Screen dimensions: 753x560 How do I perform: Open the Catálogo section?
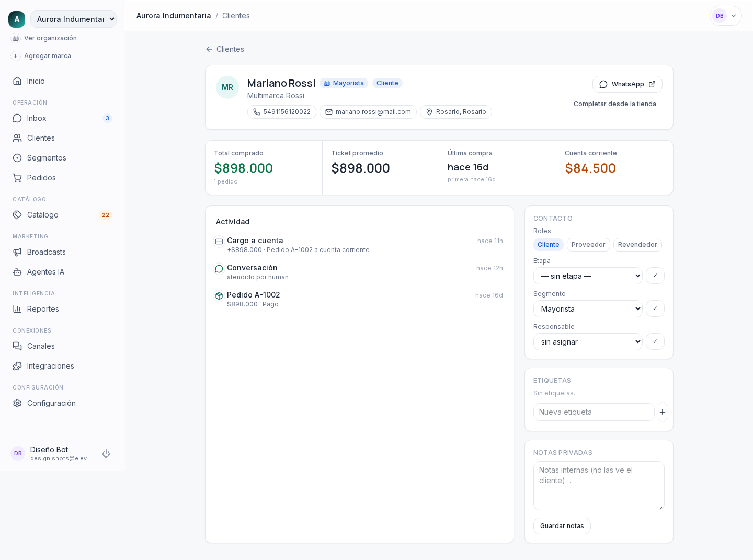tap(62, 215)
